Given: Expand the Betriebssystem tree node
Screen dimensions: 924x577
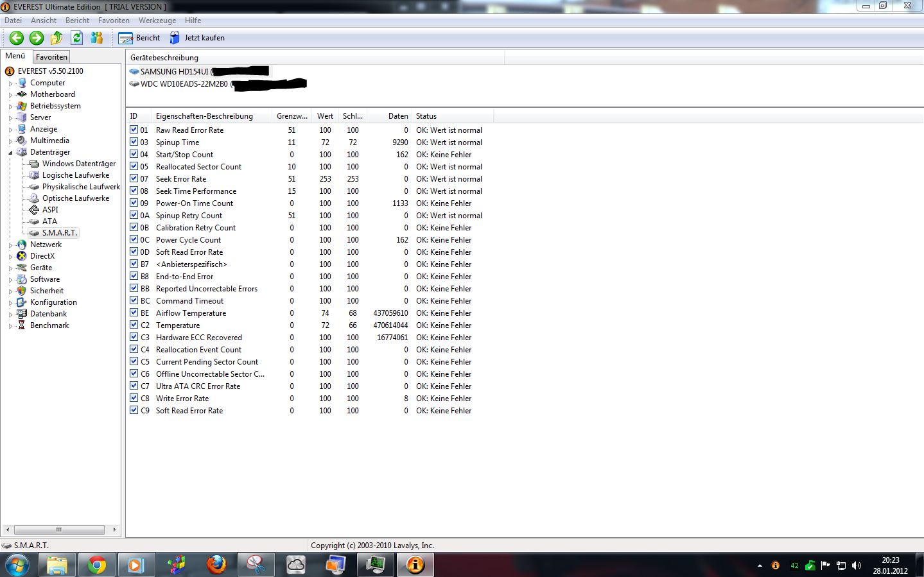Looking at the screenshot, I should coord(10,107).
